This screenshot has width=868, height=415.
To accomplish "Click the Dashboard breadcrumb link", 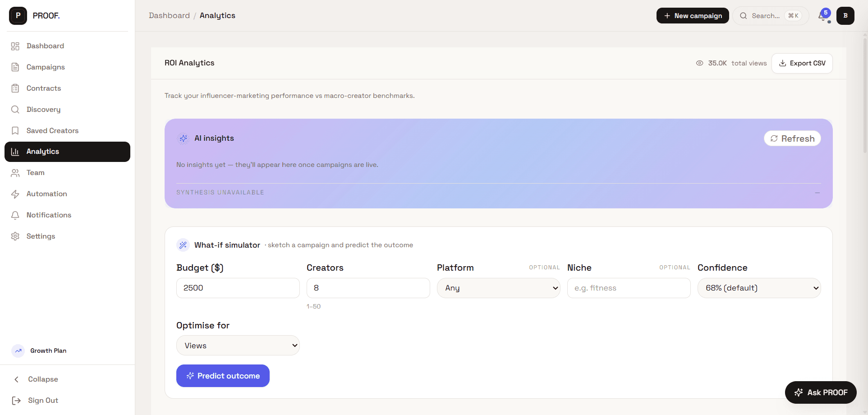I will point(169,16).
